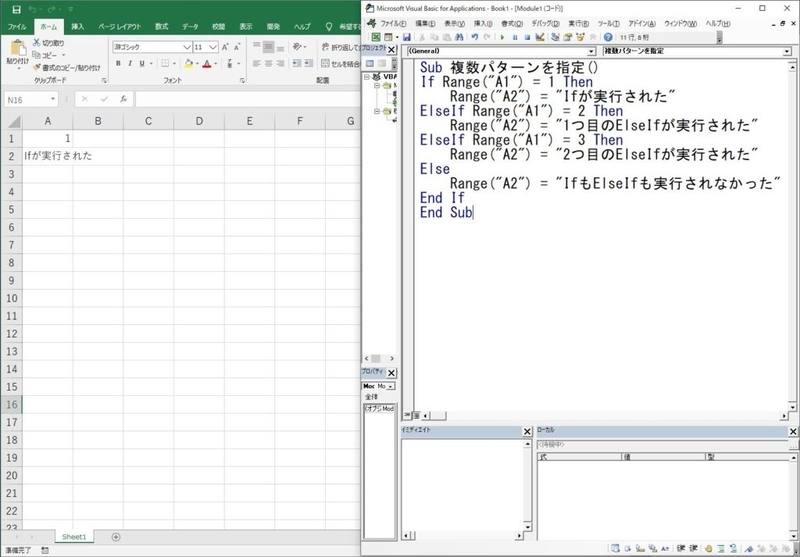Open VBA 実行(R) menu
Viewport: 800px width, 557px height.
[579, 23]
